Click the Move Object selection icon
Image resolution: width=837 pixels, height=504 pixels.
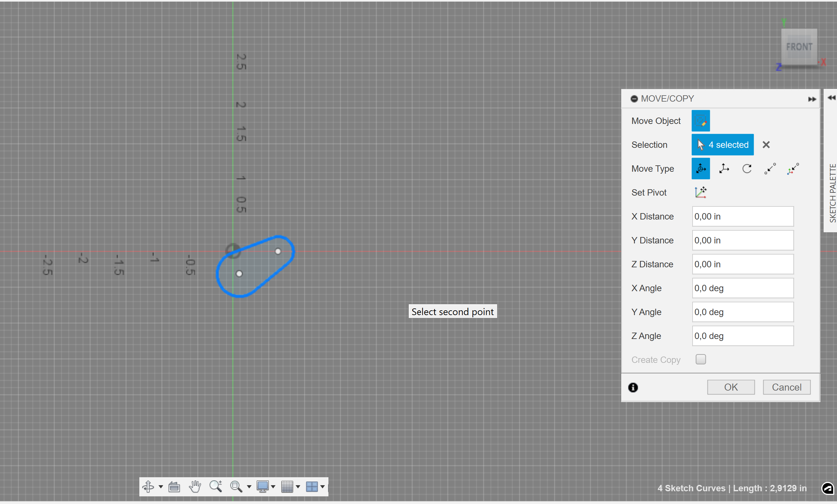(x=701, y=120)
